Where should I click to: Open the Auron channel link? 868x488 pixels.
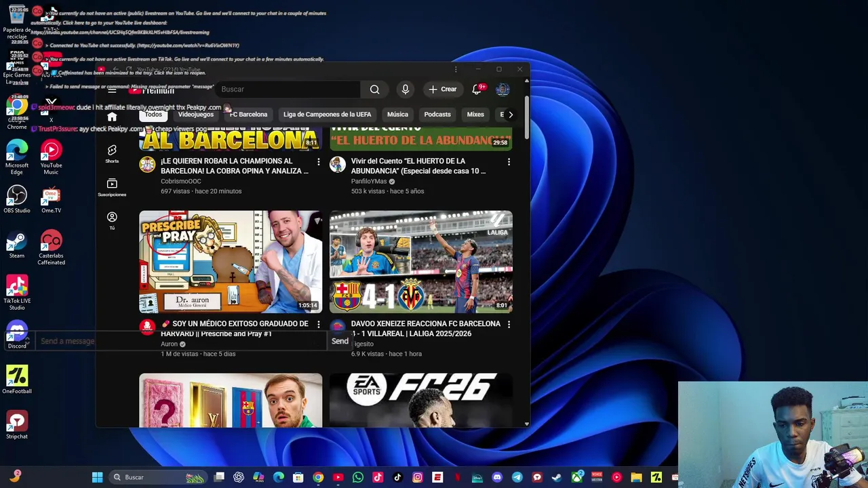pyautogui.click(x=169, y=344)
